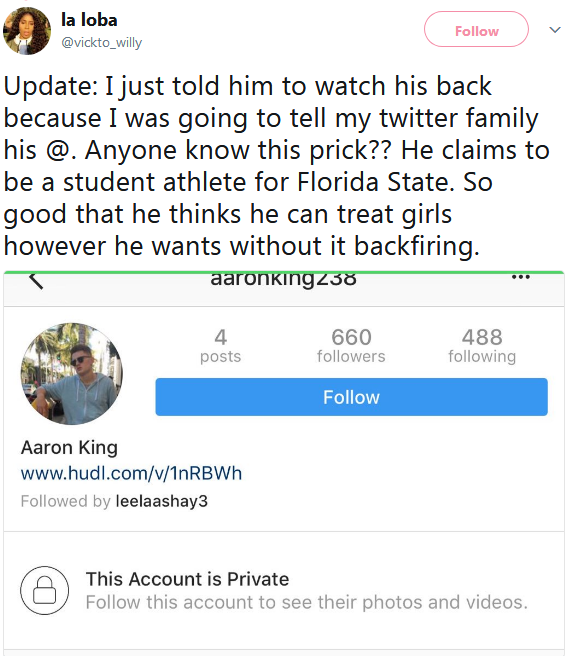View Aaron King's circular profile photo
Image resolution: width=569 pixels, height=656 pixels.
click(x=72, y=374)
